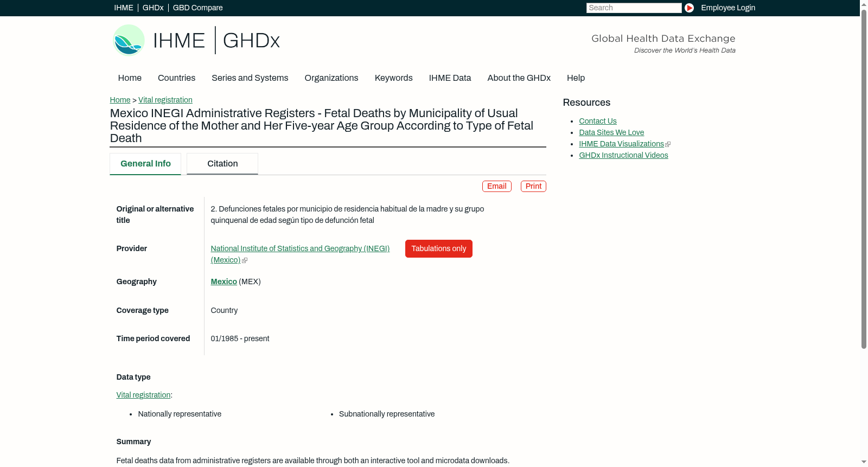Open the Help menu item
The height and width of the screenshot is (467, 868).
click(x=576, y=78)
